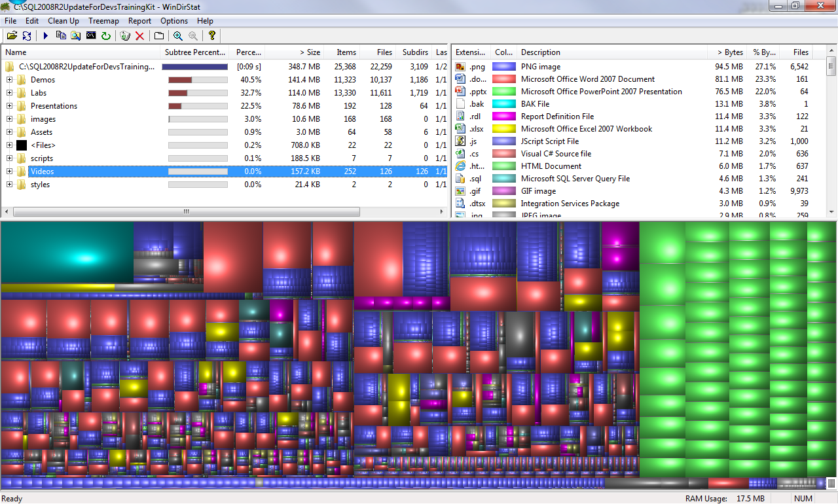
Task: Expand the Demos folder node
Action: pos(9,80)
